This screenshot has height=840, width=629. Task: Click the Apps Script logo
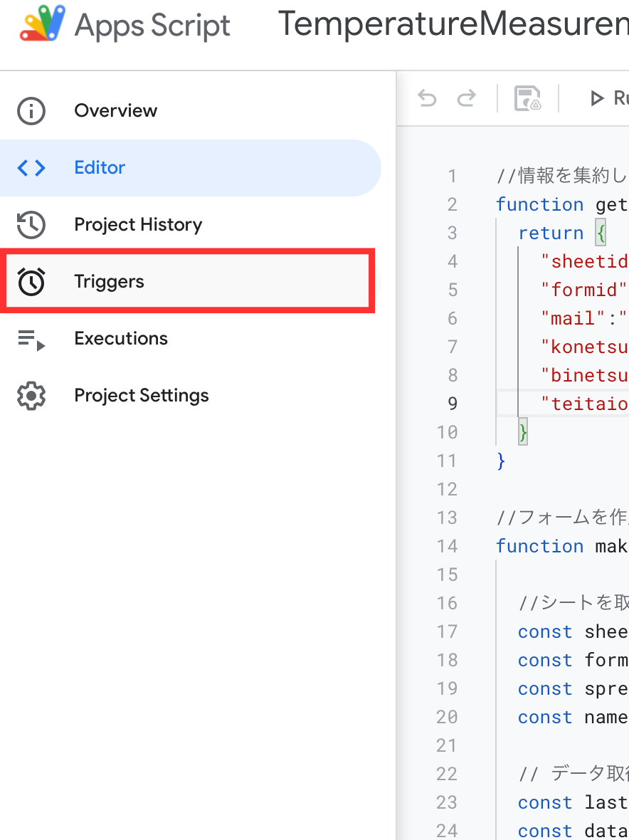(43, 25)
